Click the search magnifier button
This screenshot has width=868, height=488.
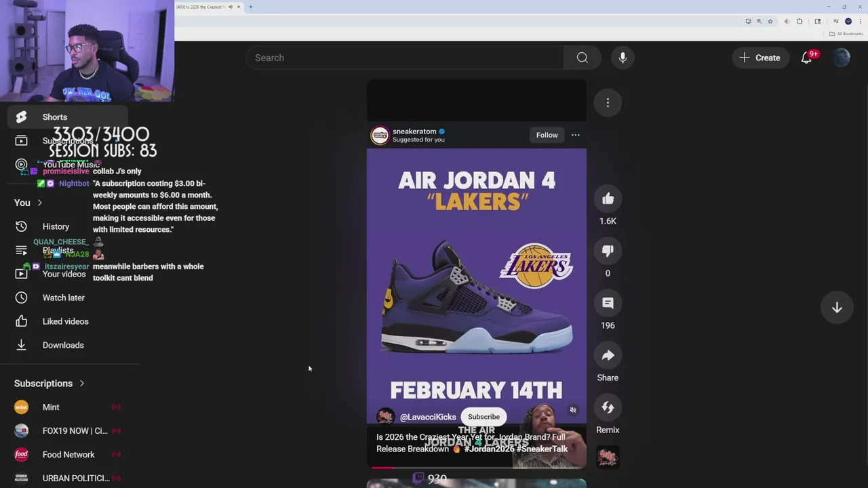pos(582,58)
